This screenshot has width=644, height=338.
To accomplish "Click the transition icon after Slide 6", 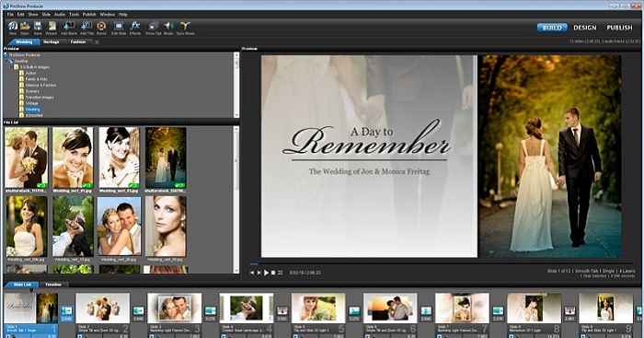I will (426, 311).
